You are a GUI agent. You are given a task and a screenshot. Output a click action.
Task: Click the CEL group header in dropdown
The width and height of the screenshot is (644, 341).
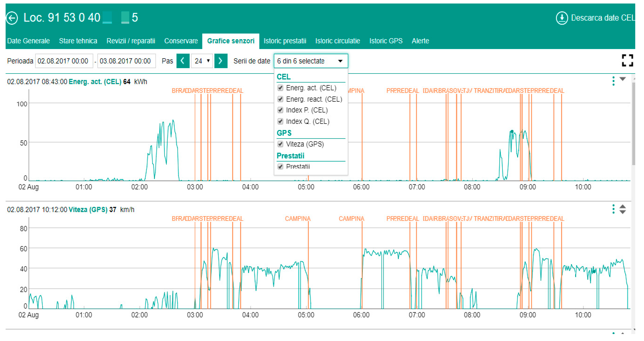coord(284,77)
